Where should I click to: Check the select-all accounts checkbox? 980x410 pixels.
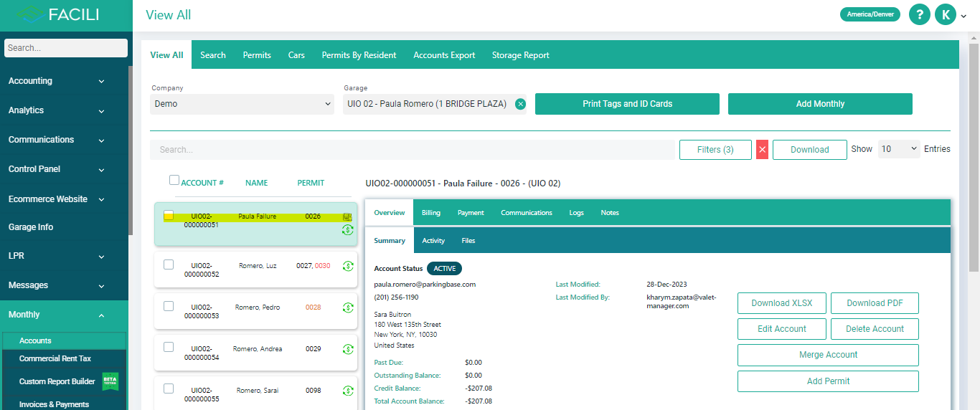[174, 181]
